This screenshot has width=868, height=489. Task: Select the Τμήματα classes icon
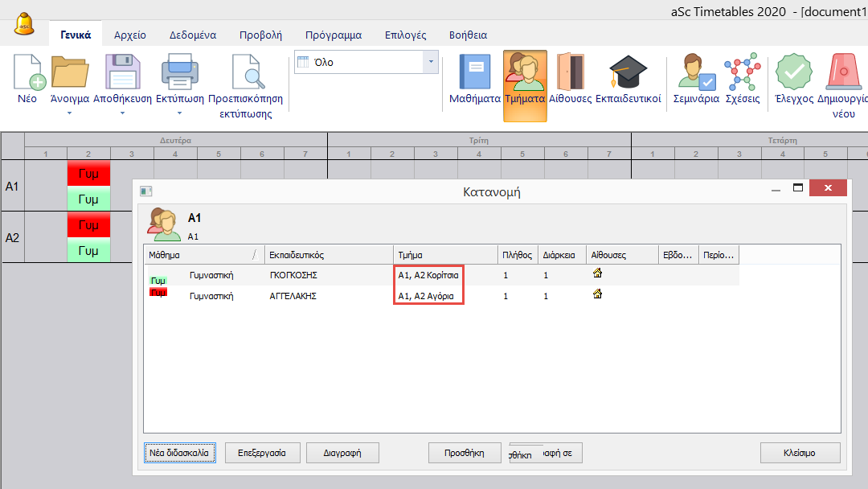tap(525, 74)
